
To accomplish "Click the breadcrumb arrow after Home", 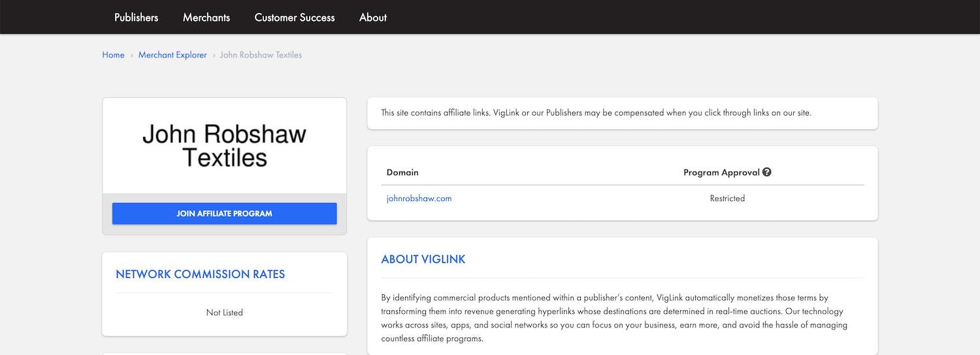I will [x=131, y=55].
